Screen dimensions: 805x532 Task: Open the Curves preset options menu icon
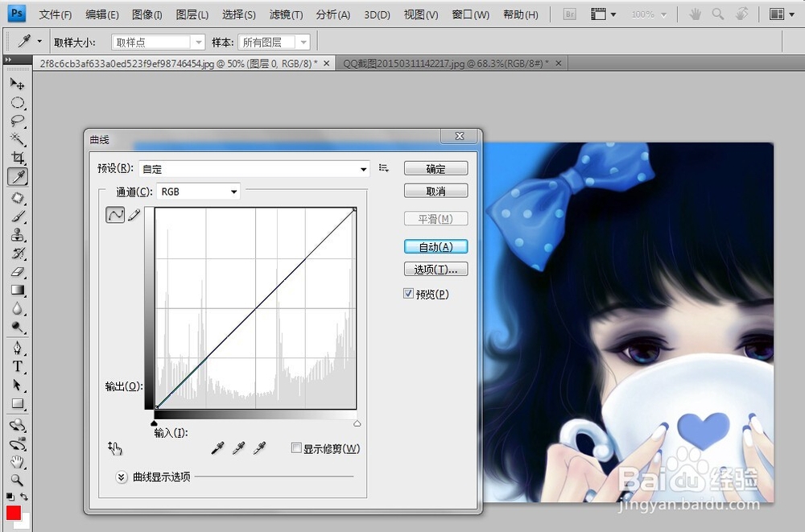pos(383,168)
